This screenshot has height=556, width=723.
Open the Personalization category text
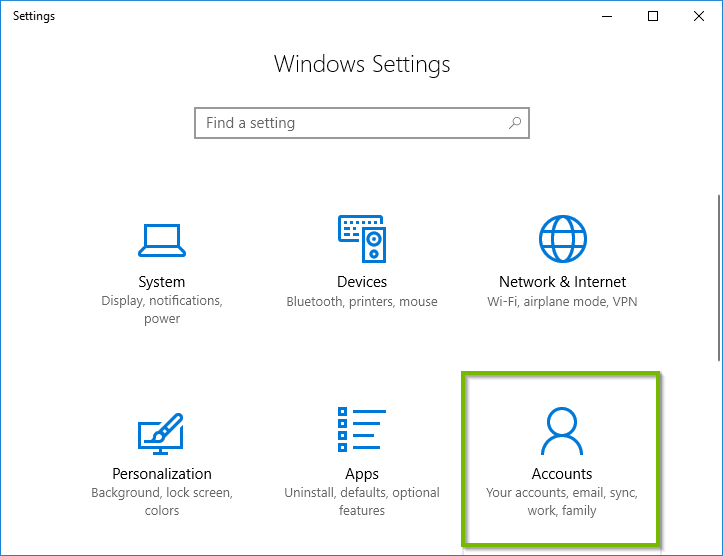coord(161,474)
